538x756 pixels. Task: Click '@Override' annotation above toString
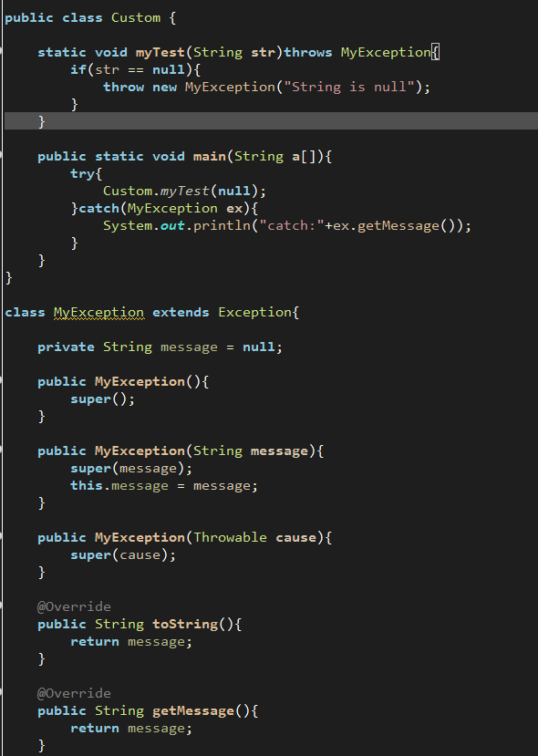point(74,607)
